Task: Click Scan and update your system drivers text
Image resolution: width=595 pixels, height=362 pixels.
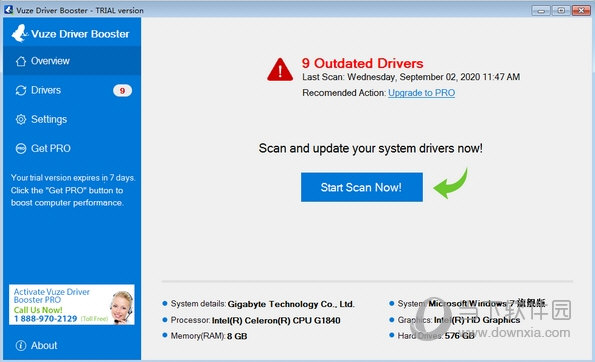Action: coord(370,148)
